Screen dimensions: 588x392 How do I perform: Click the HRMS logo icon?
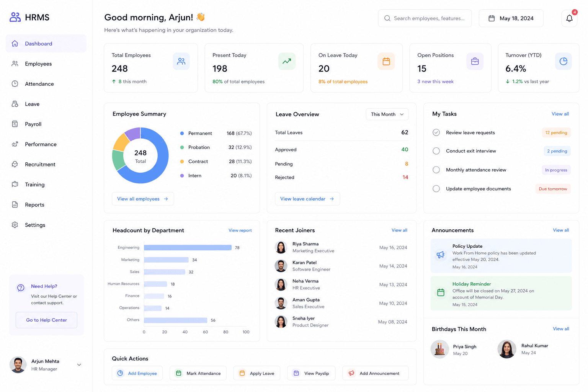pos(15,17)
